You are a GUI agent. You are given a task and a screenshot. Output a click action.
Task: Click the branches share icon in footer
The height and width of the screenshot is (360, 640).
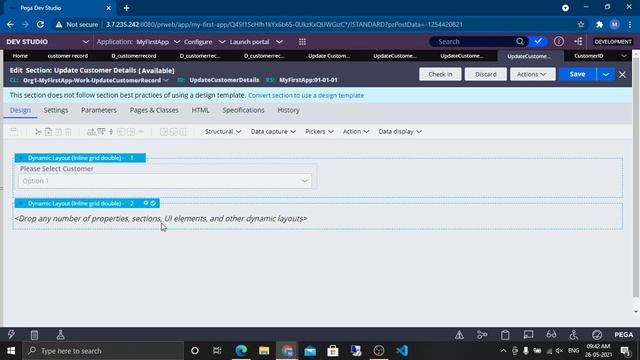pyautogui.click(x=482, y=335)
